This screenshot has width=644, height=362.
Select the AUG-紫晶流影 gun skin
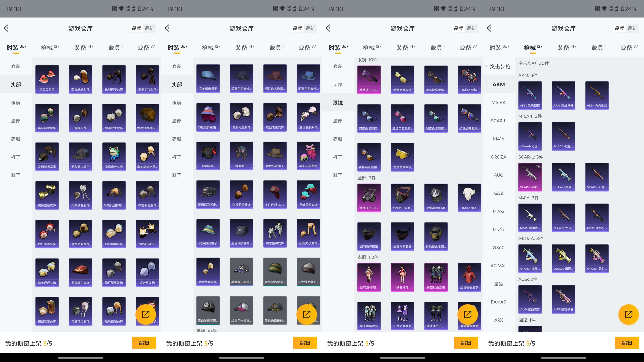click(x=530, y=299)
